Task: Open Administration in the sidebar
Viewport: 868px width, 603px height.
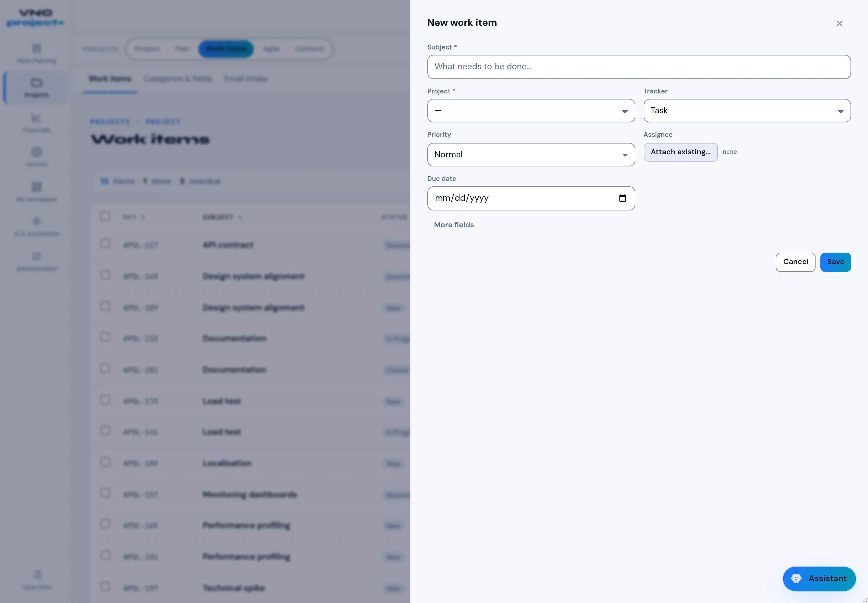Action: point(36,261)
